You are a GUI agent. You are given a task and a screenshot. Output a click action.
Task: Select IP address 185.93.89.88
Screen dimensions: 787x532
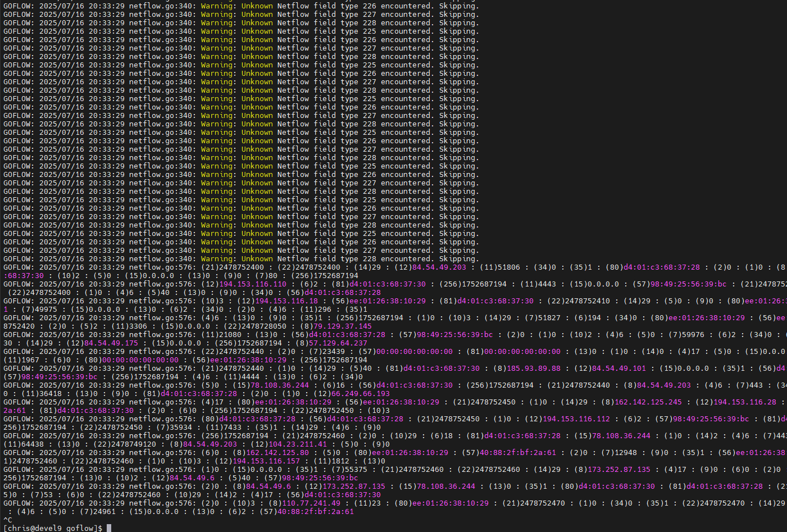[x=534, y=369]
